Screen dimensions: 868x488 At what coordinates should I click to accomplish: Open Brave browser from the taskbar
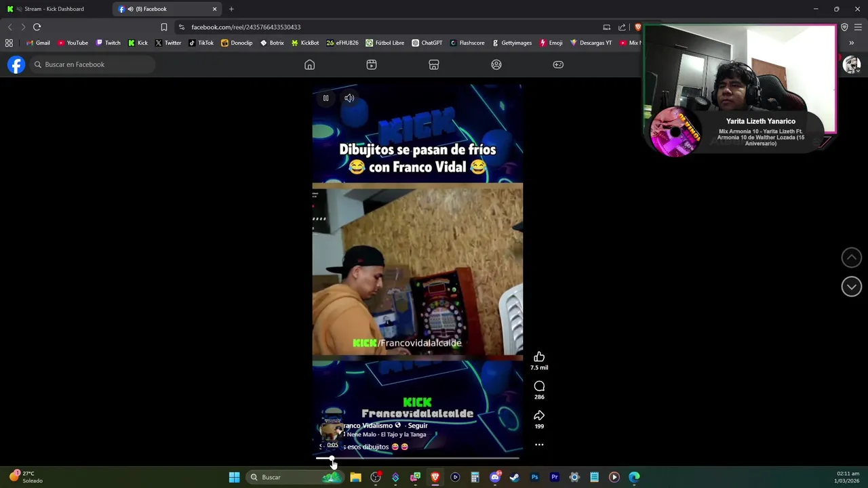point(435,477)
